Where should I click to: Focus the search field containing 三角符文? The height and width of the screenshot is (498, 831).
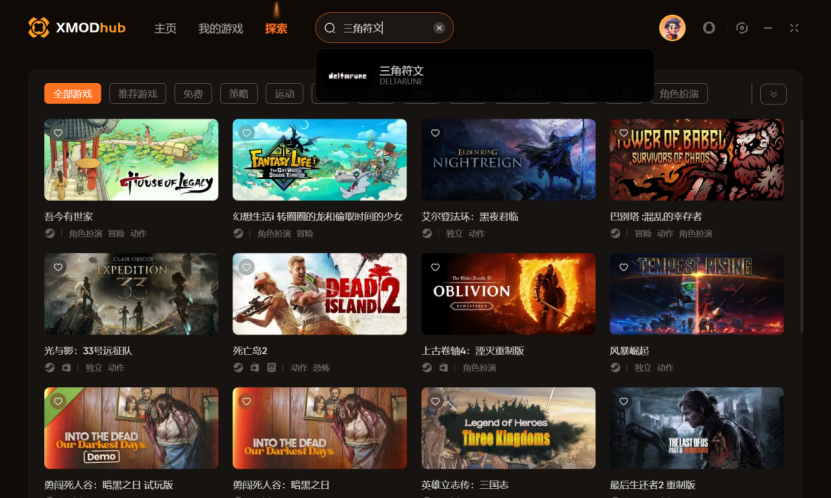click(384, 28)
